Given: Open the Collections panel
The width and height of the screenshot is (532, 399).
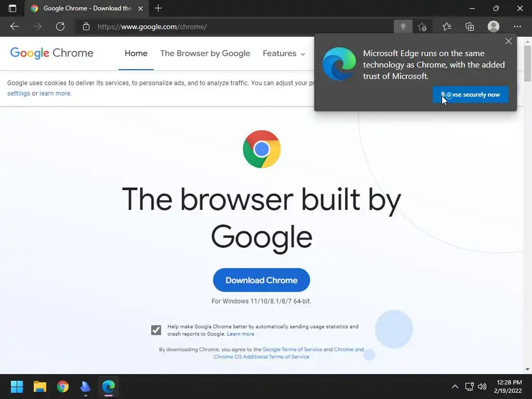Looking at the screenshot, I should click(470, 26).
